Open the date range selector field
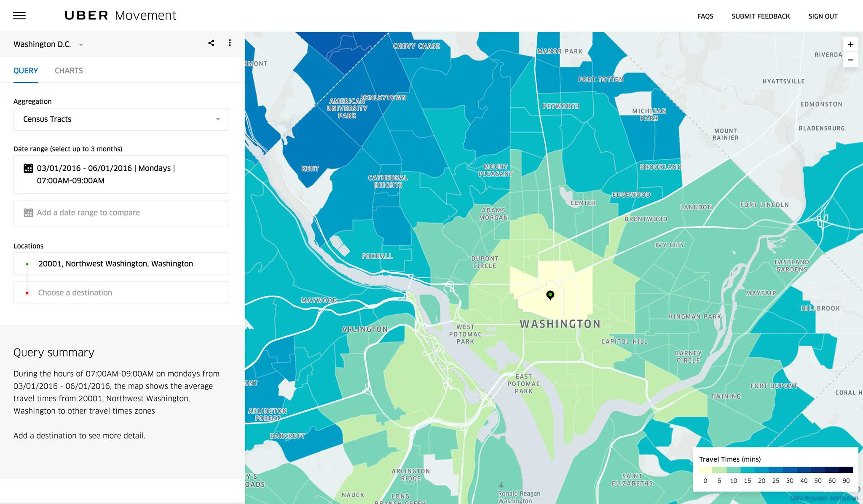This screenshot has width=863, height=504. [121, 174]
